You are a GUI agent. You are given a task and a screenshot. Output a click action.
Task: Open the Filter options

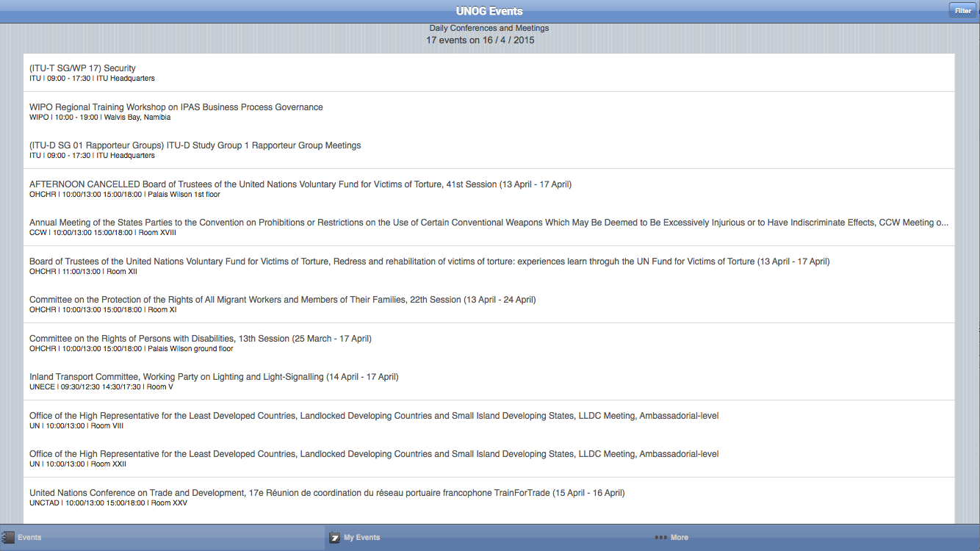coord(962,10)
